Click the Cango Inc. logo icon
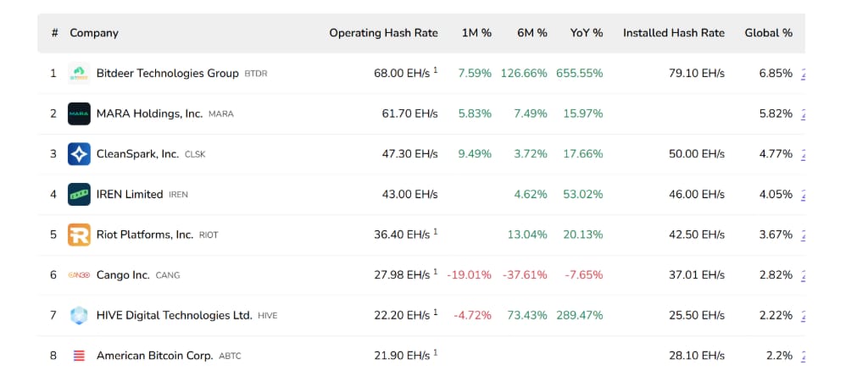 [79, 275]
